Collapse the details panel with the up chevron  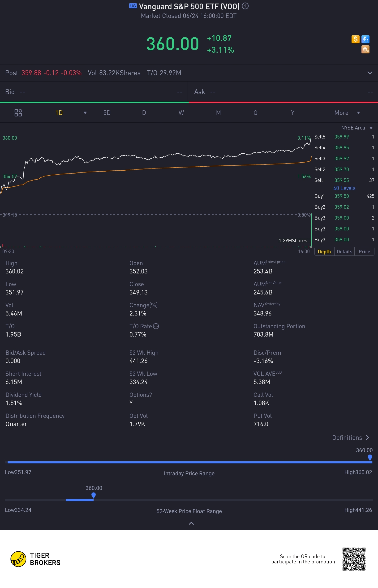[x=191, y=523]
